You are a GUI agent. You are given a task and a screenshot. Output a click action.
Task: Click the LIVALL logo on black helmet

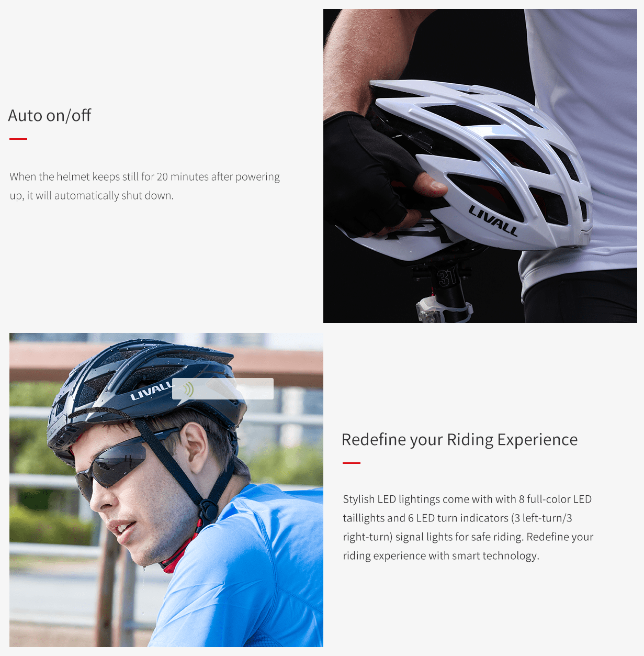(x=151, y=391)
